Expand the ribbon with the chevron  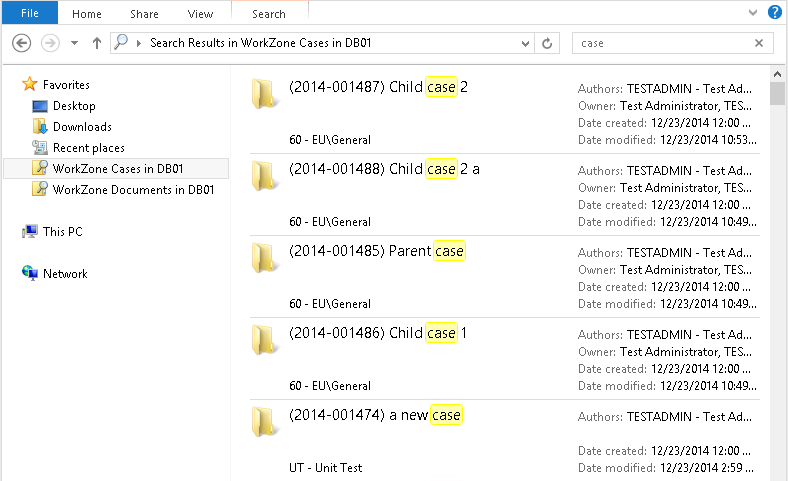[x=753, y=13]
